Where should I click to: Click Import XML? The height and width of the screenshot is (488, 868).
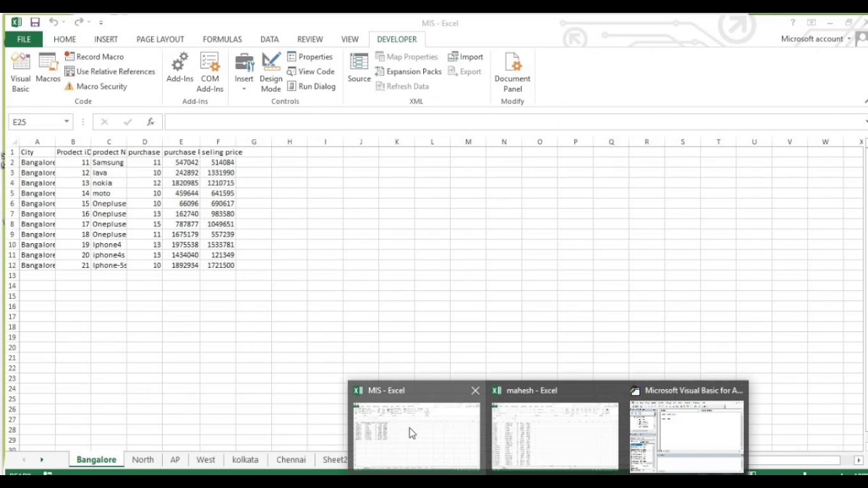tap(465, 57)
